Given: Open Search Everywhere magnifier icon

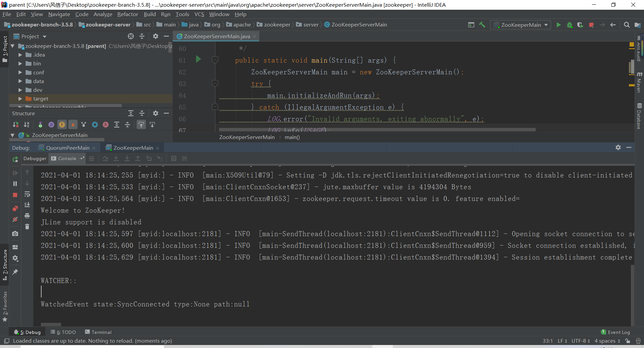Looking at the screenshot, I should point(627,25).
